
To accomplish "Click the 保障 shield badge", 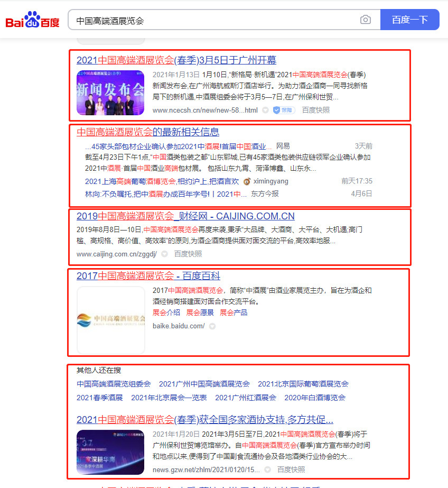I will point(284,110).
